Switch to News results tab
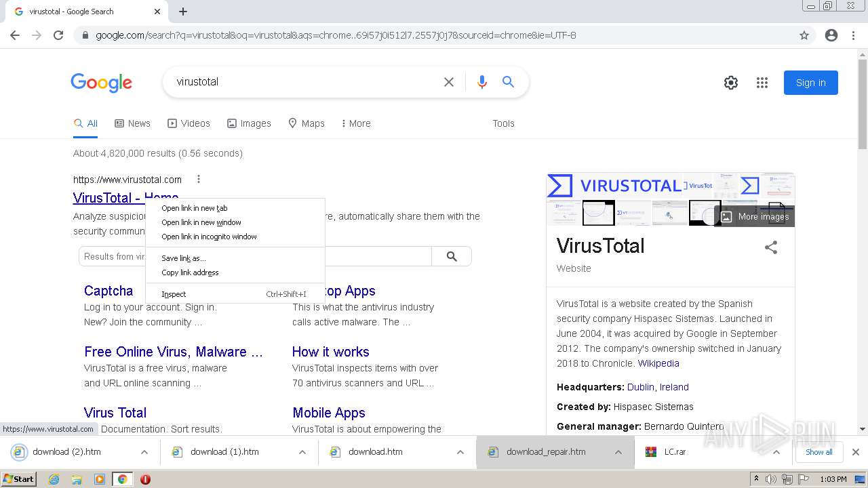Image resolution: width=868 pixels, height=488 pixels. [x=132, y=123]
